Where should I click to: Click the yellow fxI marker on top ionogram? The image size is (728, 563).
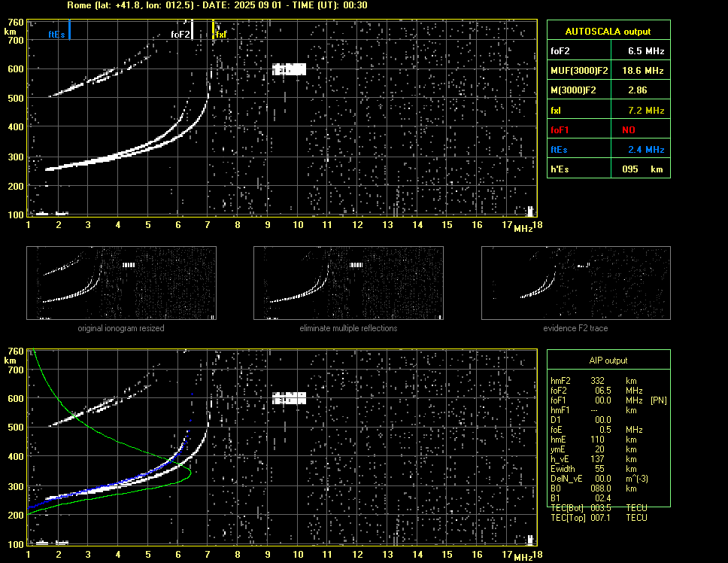(x=213, y=29)
